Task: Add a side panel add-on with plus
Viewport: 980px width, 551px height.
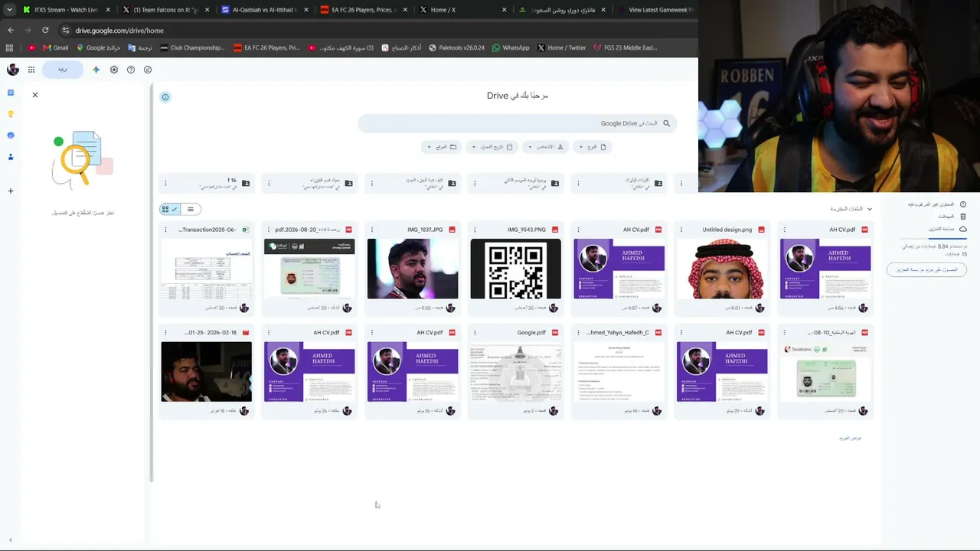Action: pyautogui.click(x=11, y=191)
